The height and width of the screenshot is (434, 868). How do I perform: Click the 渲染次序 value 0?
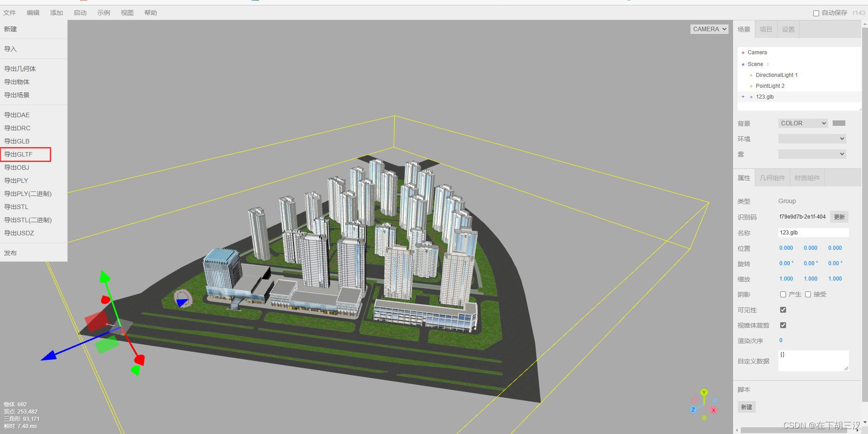point(781,340)
